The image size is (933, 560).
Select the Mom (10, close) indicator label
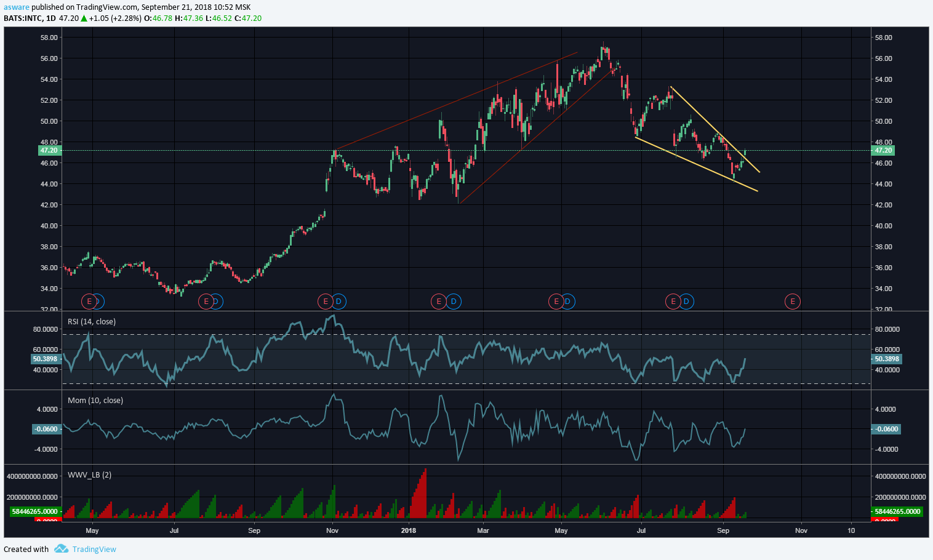(x=95, y=401)
